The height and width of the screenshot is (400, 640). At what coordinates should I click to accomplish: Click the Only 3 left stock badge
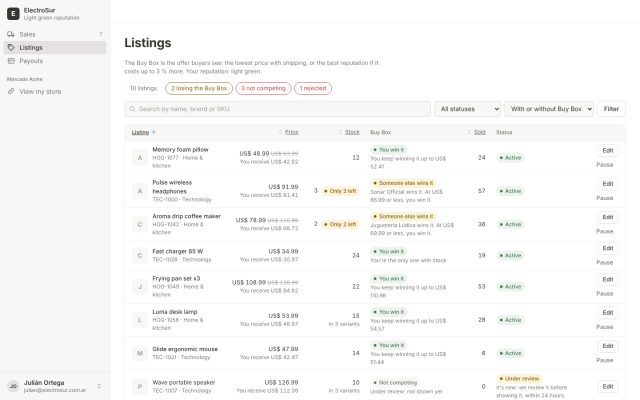340,191
